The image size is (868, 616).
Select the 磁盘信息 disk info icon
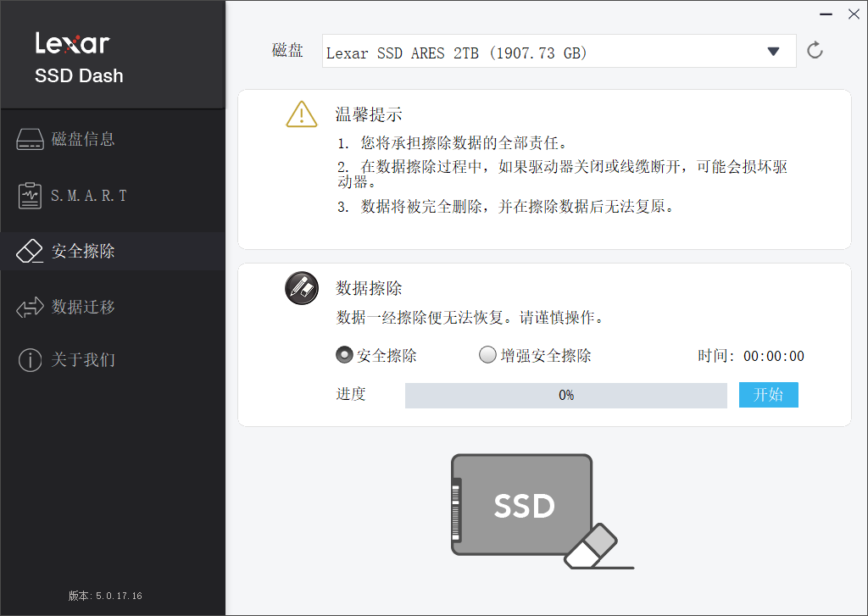(x=30, y=138)
